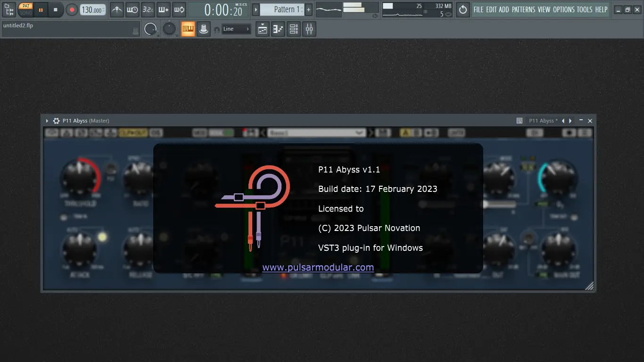644x362 pixels.
Task: Toggle the 3-2-1 recording countdown
Action: [x=148, y=9]
